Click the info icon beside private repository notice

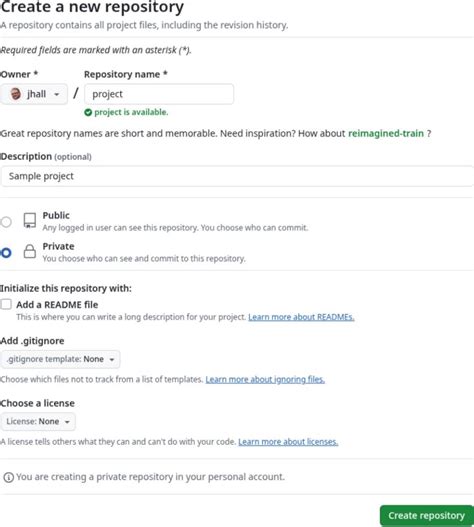[x=8, y=477]
